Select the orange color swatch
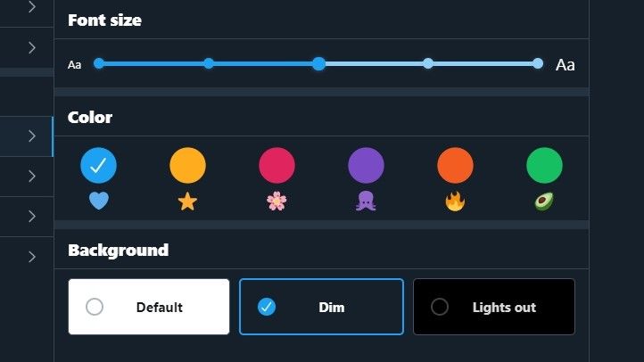Image resolution: width=644 pixels, height=362 pixels. 455,166
